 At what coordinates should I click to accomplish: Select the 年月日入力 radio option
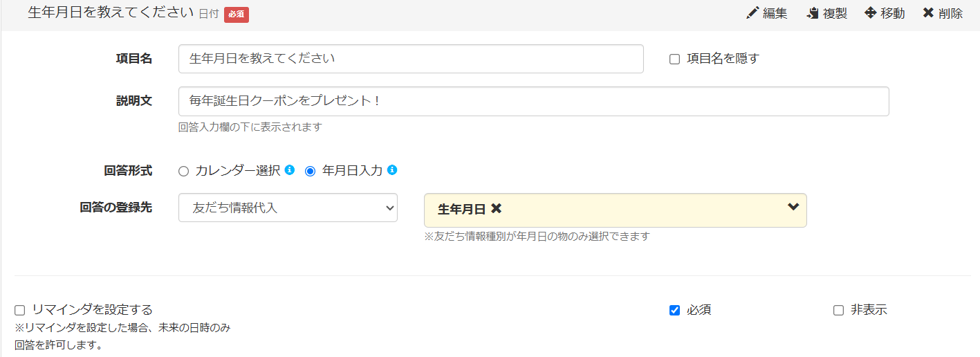click(x=310, y=171)
